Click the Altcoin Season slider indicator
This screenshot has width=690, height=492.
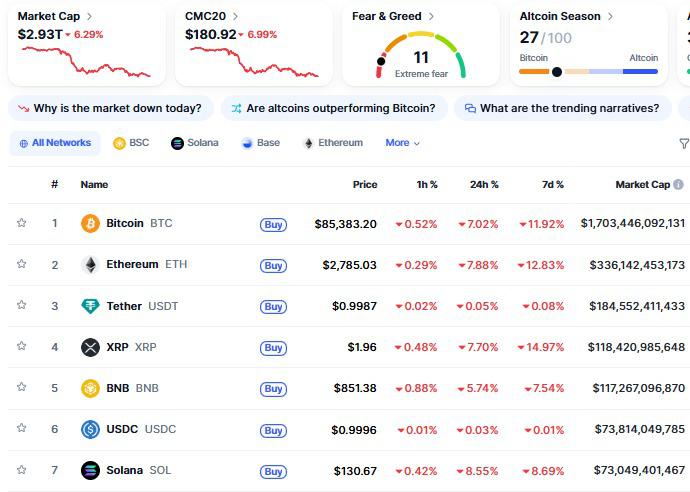point(557,72)
